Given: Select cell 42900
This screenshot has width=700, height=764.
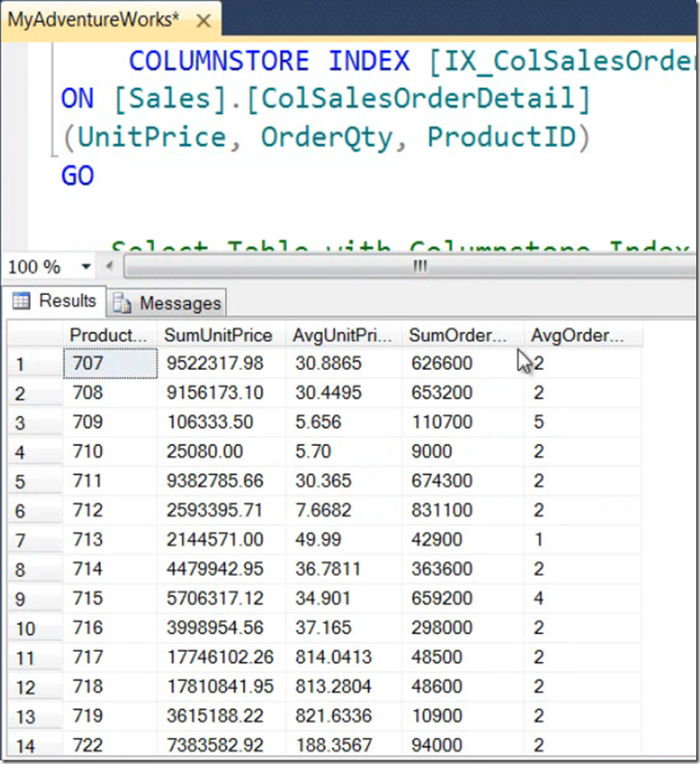Looking at the screenshot, I should coord(464,540).
